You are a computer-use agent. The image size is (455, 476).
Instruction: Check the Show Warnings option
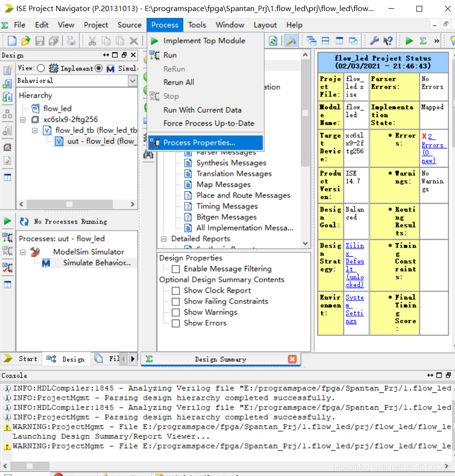click(x=175, y=312)
